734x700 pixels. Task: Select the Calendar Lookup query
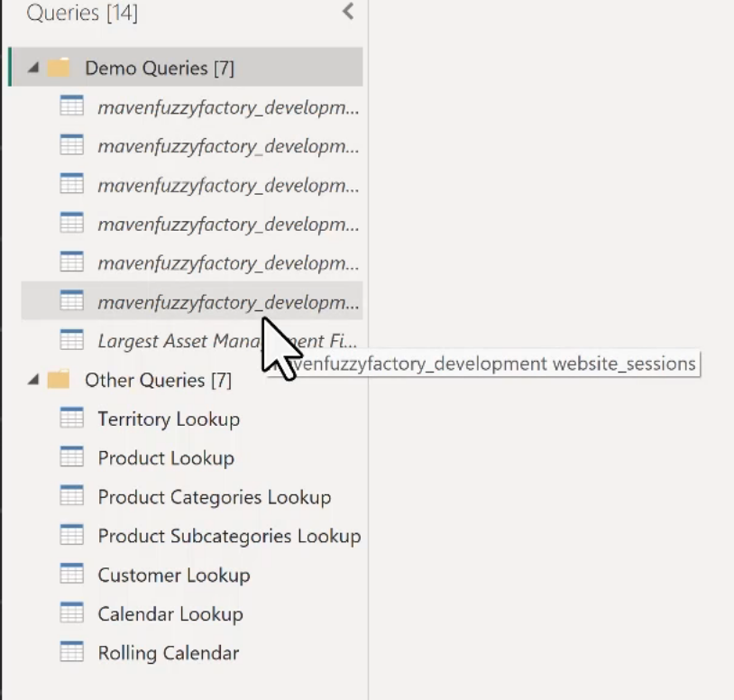pos(170,614)
